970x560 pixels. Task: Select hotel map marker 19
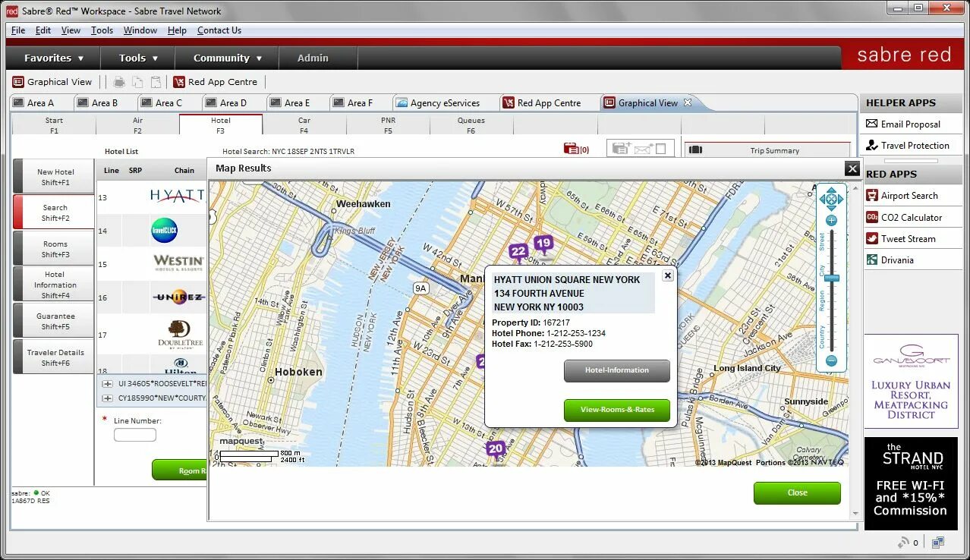[x=543, y=244]
